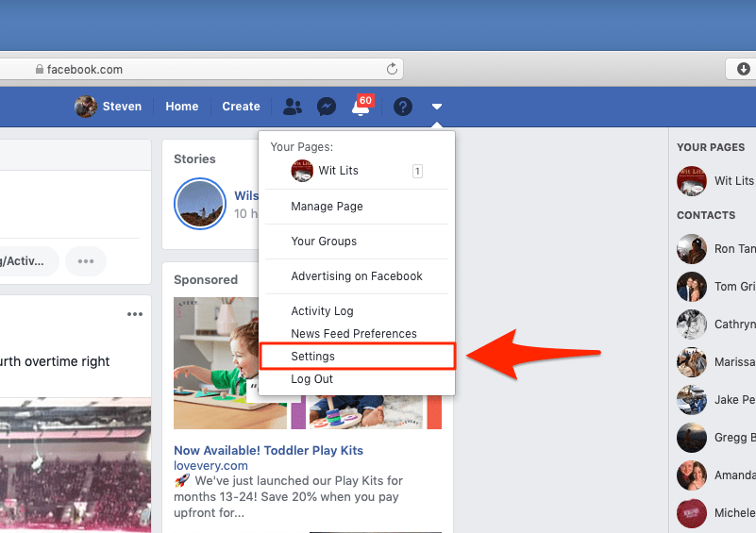The height and width of the screenshot is (533, 756).
Task: Click the Safari reload page icon
Action: click(392, 69)
